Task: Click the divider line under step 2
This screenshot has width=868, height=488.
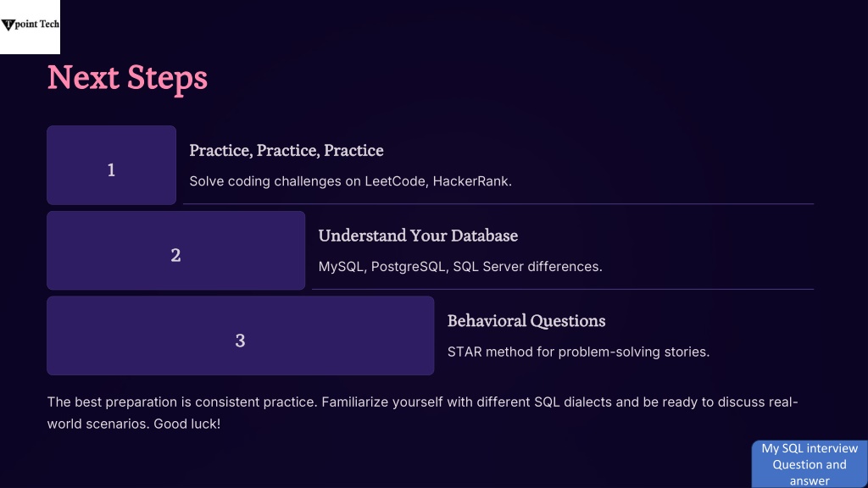Action: point(563,289)
